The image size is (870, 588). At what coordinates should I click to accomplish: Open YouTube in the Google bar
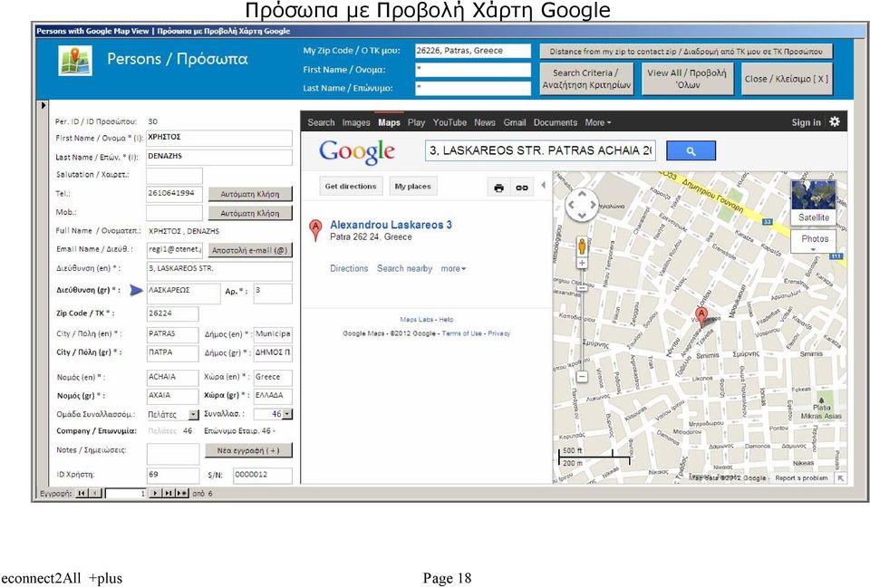(x=449, y=122)
